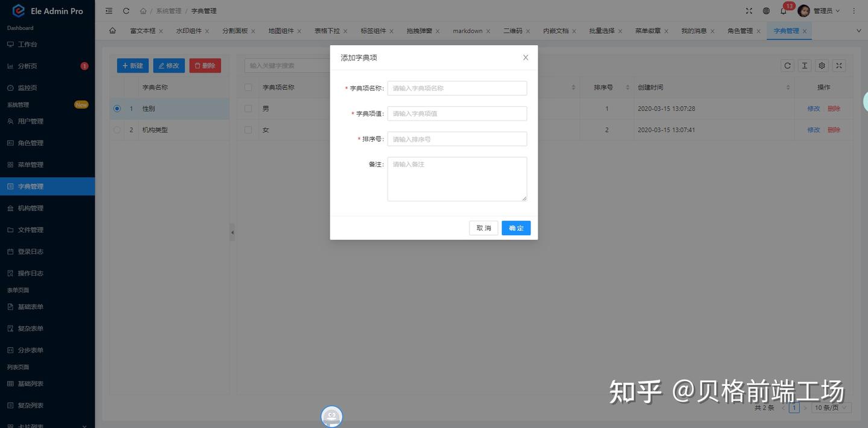This screenshot has width=868, height=428.
Task: Click the 字典项名称 input field
Action: pos(457,87)
